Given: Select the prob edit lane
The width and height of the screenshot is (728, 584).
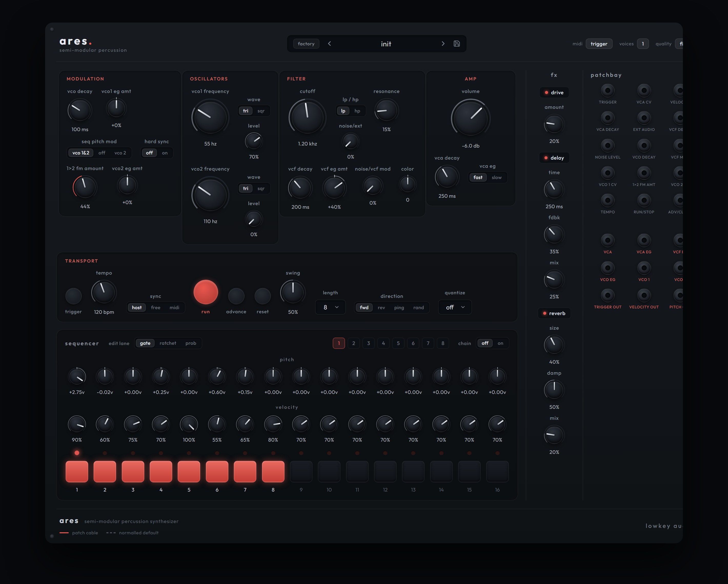Looking at the screenshot, I should (x=190, y=343).
